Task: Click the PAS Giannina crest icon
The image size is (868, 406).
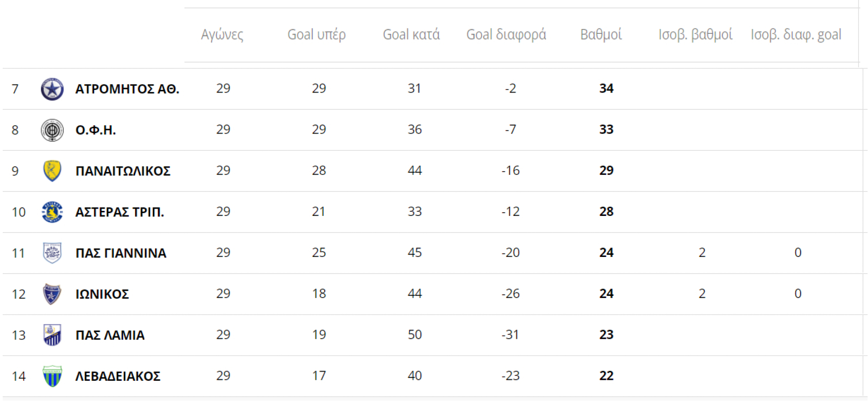Action: pos(52,253)
